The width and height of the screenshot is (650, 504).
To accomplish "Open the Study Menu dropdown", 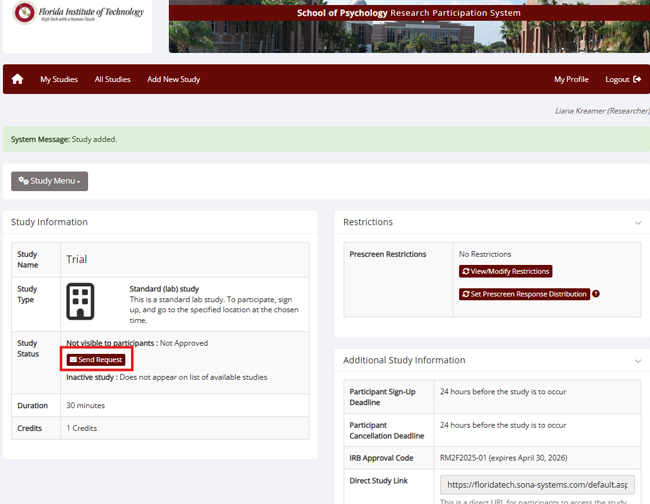I will (49, 181).
